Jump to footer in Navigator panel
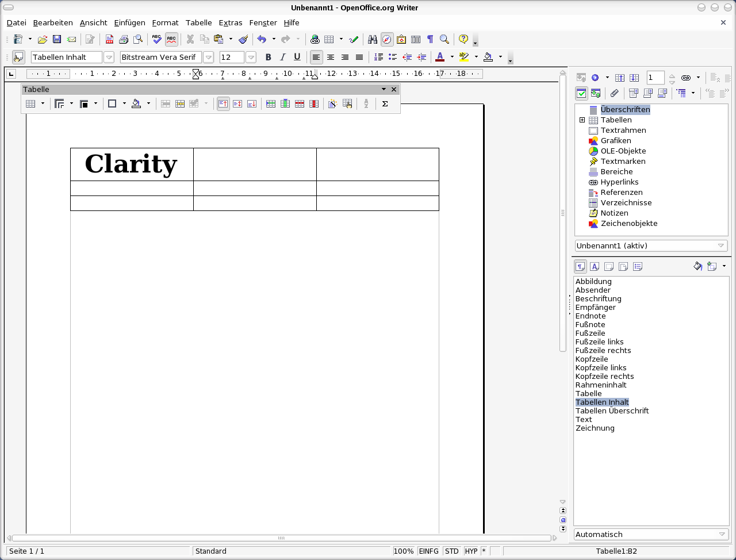736x560 pixels. 662,93
